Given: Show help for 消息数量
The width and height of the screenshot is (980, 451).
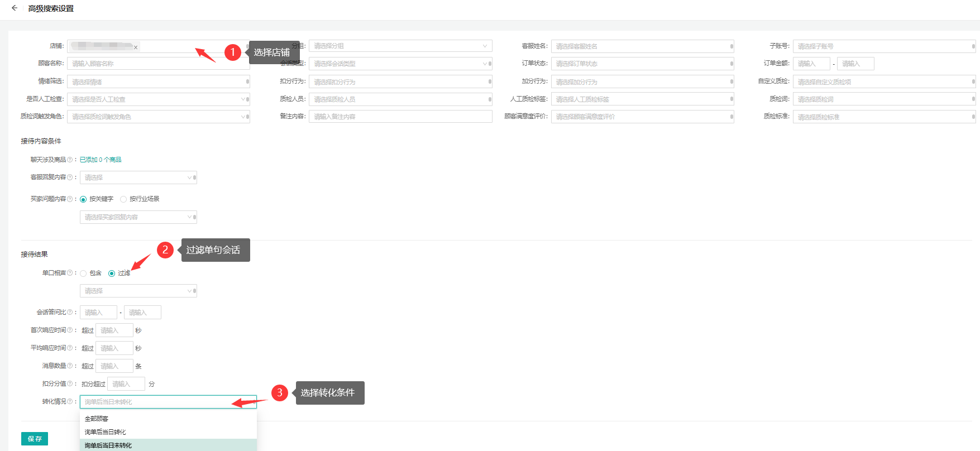Looking at the screenshot, I should pyautogui.click(x=70, y=366).
